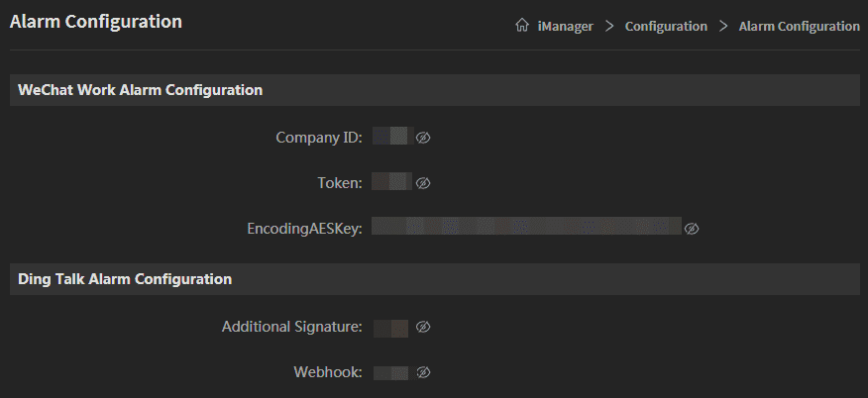Toggle visibility of the Additional Signature
Image resolution: width=868 pixels, height=398 pixels.
click(423, 327)
